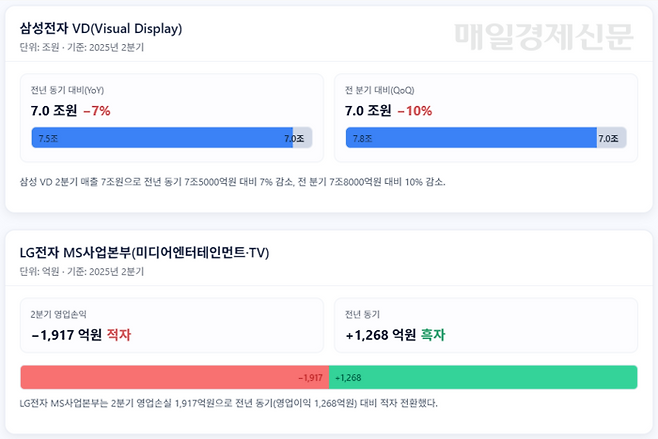Click the LG전자 summary sentence at bottom
Image resolution: width=658 pixels, height=439 pixels.
[229, 403]
